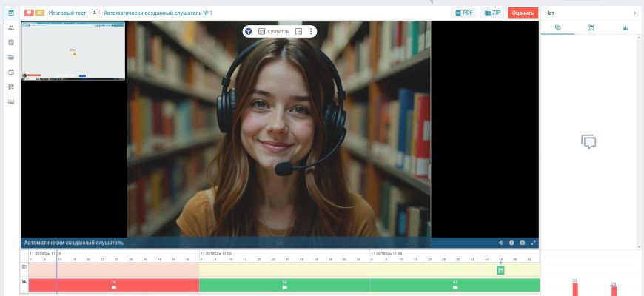This screenshot has height=296, width=644.
Task: Open the users section in left sidebar
Action: [11, 27]
